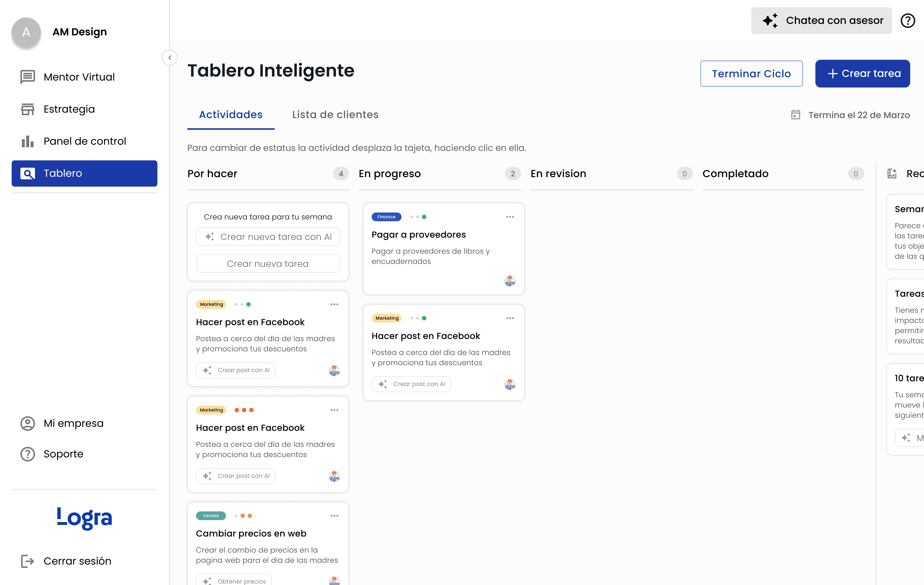924x585 pixels.
Task: Click the Crear tarea button
Action: tap(863, 74)
